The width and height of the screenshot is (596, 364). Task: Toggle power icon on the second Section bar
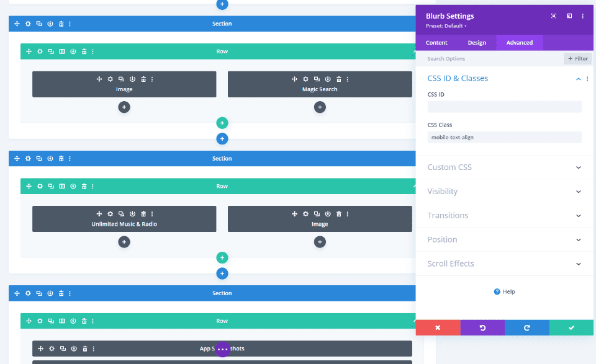point(50,158)
